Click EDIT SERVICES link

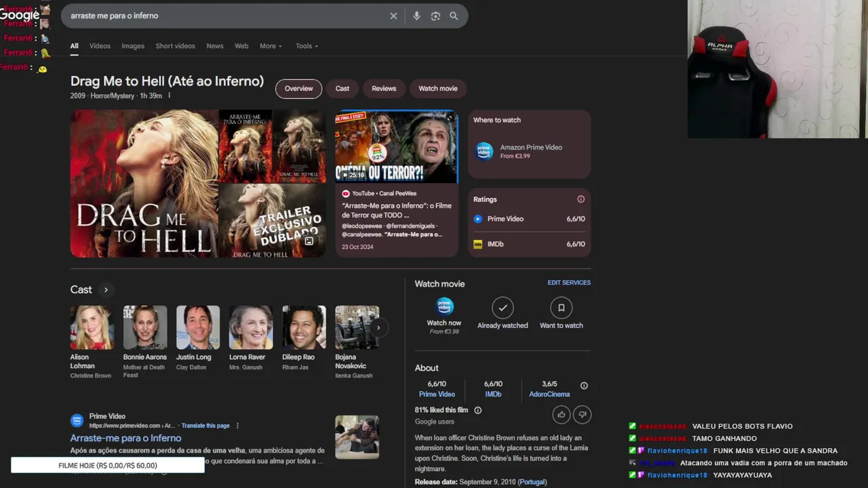(569, 283)
